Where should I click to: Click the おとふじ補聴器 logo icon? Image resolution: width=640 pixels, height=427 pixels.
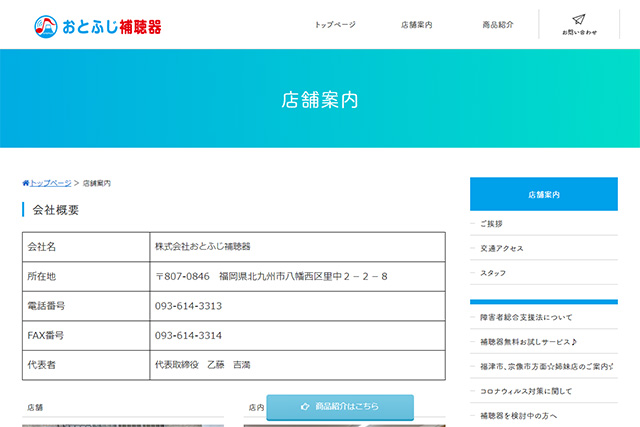[x=45, y=25]
